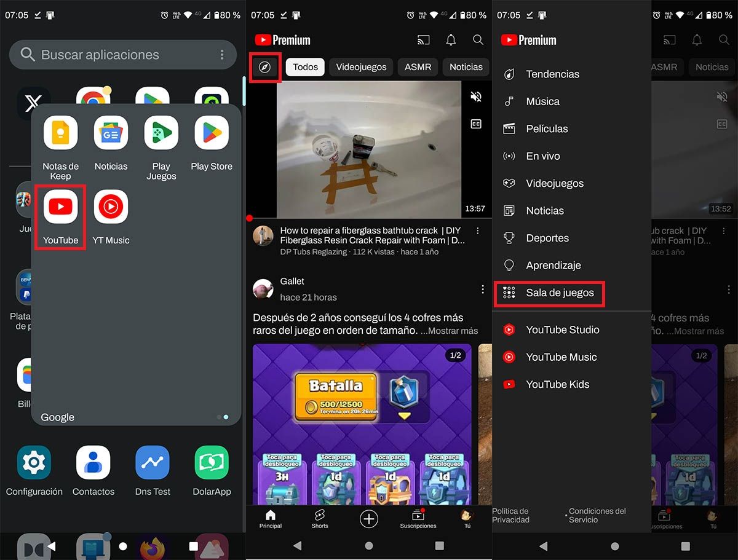Select the Todos filter chip
Image resolution: width=738 pixels, height=560 pixels.
[305, 67]
